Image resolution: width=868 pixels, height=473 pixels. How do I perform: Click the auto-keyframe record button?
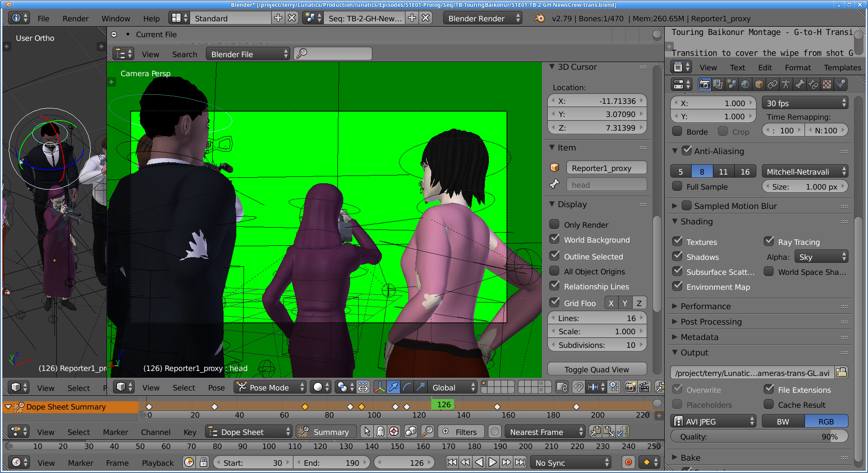[628, 463]
